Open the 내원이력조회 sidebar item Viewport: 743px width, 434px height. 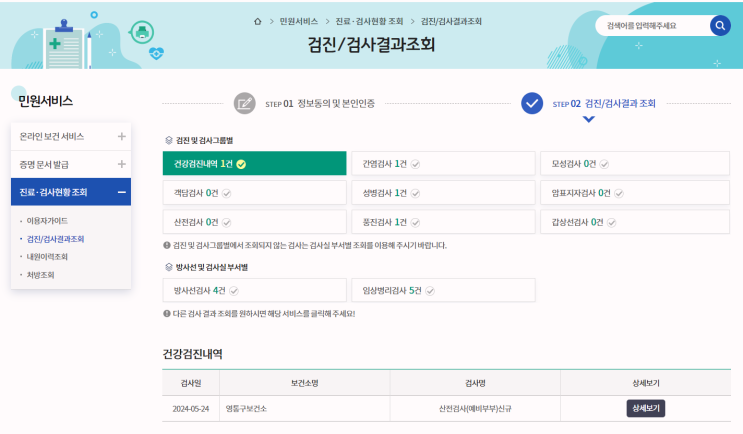(47, 257)
